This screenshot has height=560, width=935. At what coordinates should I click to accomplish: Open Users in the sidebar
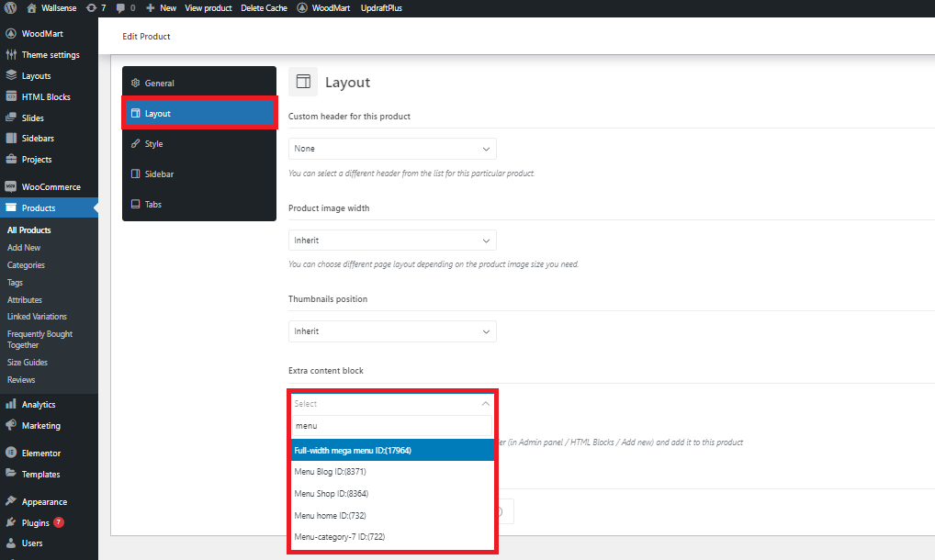tap(49, 543)
